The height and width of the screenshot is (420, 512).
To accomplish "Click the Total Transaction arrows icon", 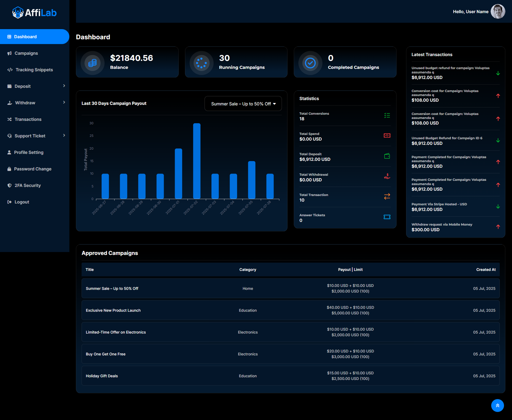I will click(x=387, y=196).
